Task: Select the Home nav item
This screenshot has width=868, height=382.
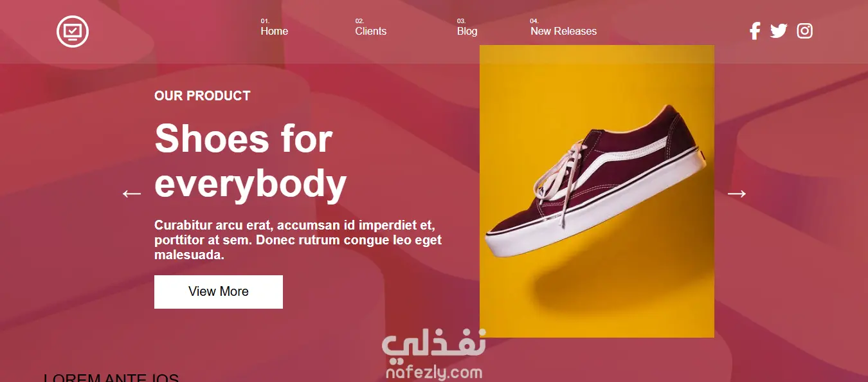Action: click(275, 31)
